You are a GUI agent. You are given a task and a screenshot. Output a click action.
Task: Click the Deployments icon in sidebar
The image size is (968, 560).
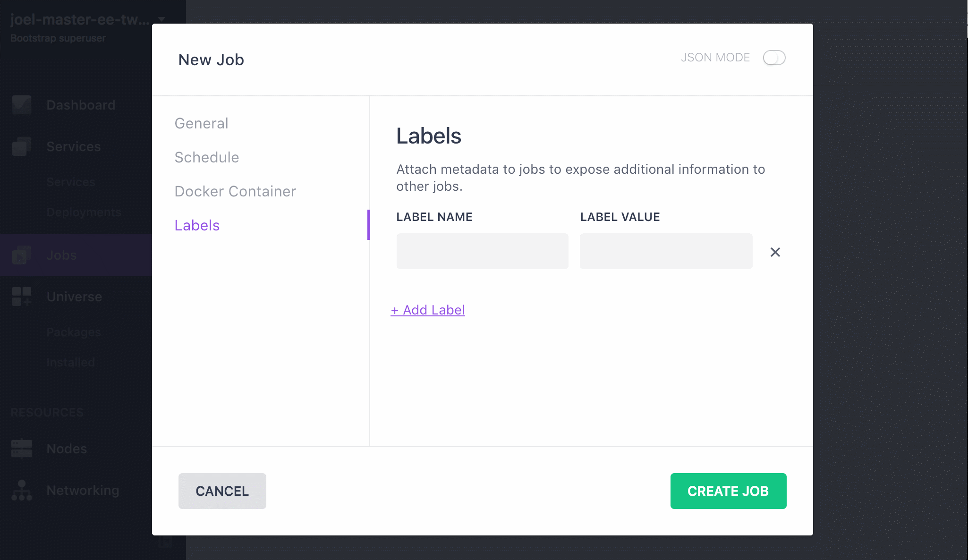(x=83, y=212)
